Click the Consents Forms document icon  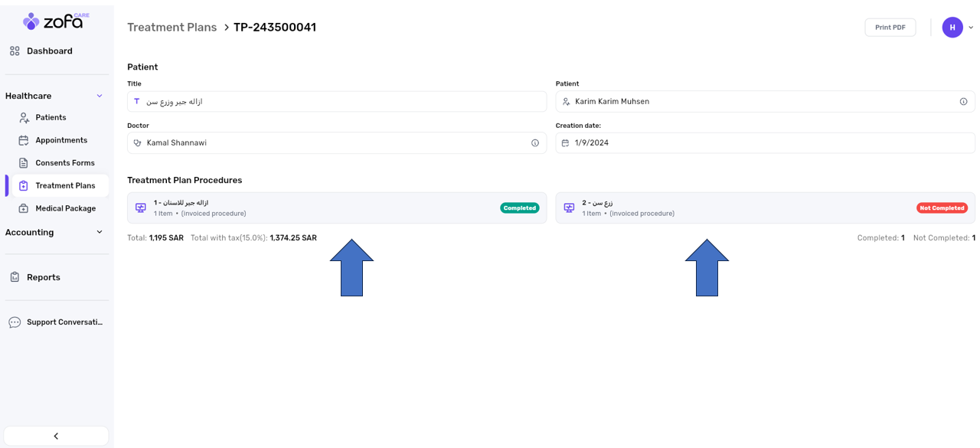tap(24, 163)
